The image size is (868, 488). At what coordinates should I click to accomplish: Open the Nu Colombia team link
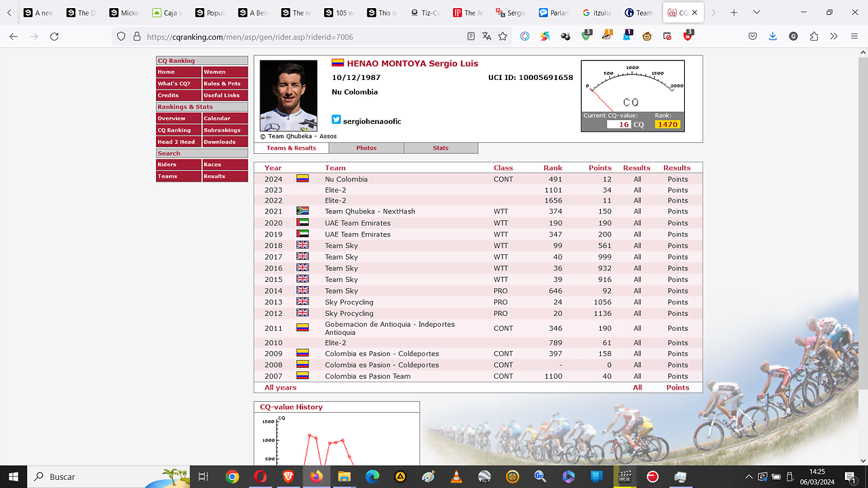[346, 179]
